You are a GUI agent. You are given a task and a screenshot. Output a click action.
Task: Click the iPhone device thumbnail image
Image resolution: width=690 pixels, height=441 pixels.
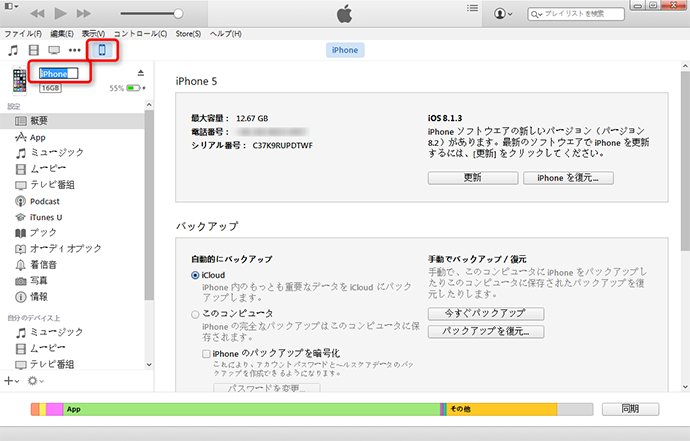pos(19,81)
